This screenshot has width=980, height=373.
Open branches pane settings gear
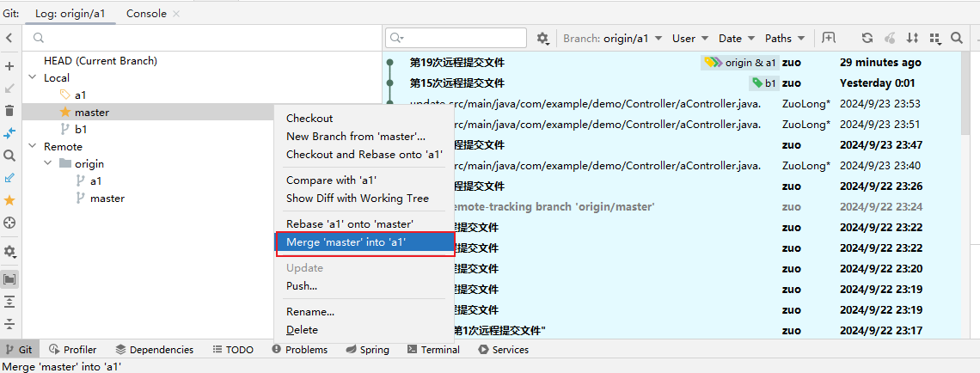pyautogui.click(x=9, y=252)
